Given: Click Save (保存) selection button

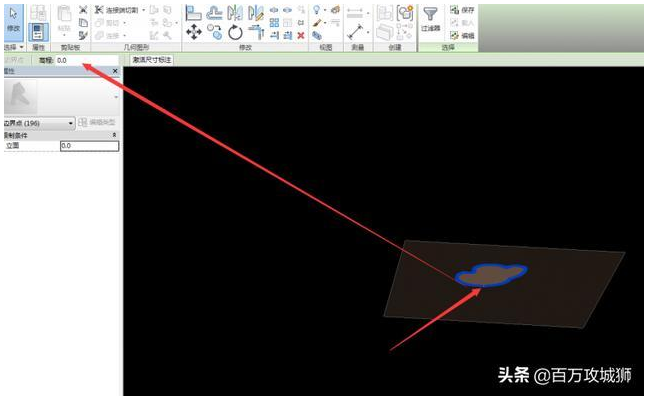Looking at the screenshot, I should click(462, 10).
